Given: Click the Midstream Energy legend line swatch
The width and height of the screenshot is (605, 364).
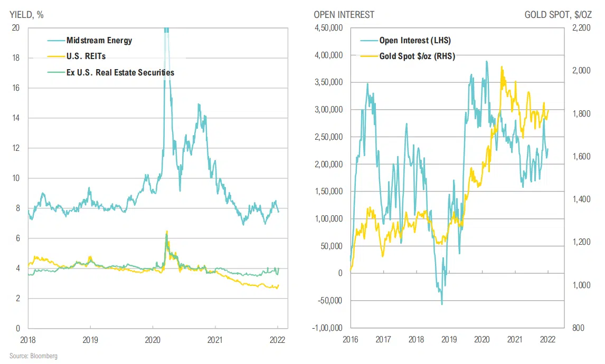Looking at the screenshot, I should click(53, 41).
